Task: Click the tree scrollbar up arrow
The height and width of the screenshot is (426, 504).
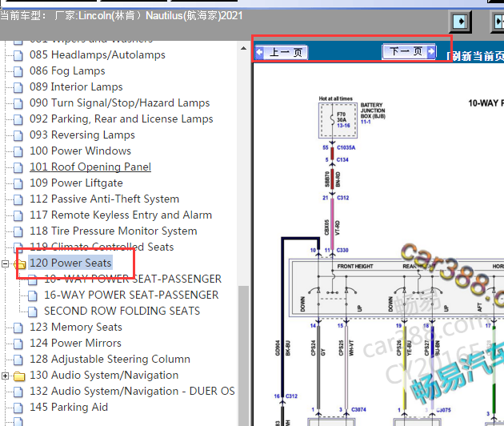Action: click(243, 48)
